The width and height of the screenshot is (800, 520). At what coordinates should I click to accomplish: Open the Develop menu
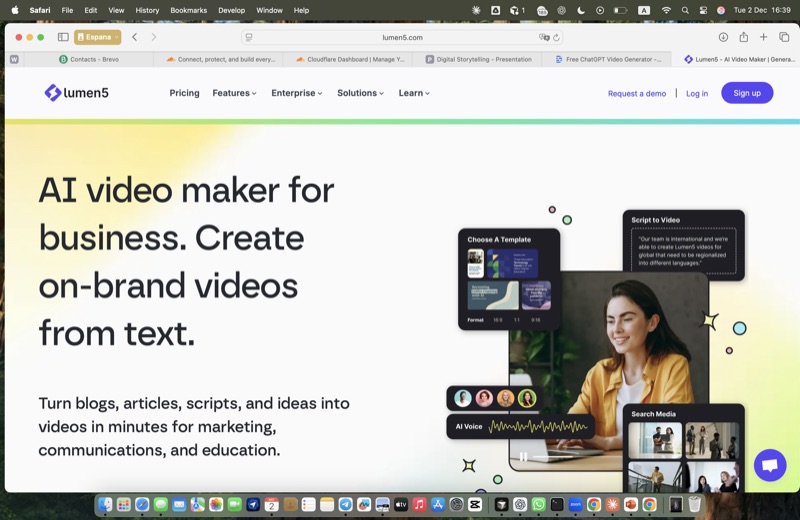click(x=231, y=10)
